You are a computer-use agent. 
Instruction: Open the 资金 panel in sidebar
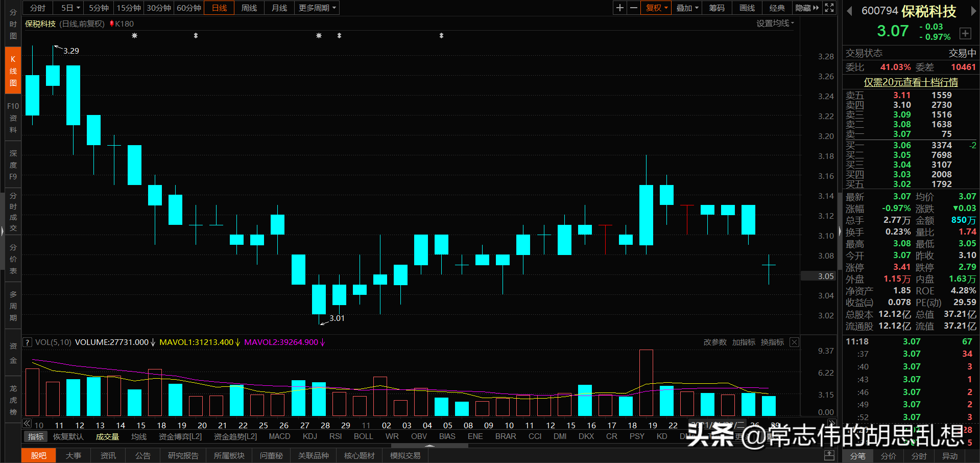tap(13, 353)
